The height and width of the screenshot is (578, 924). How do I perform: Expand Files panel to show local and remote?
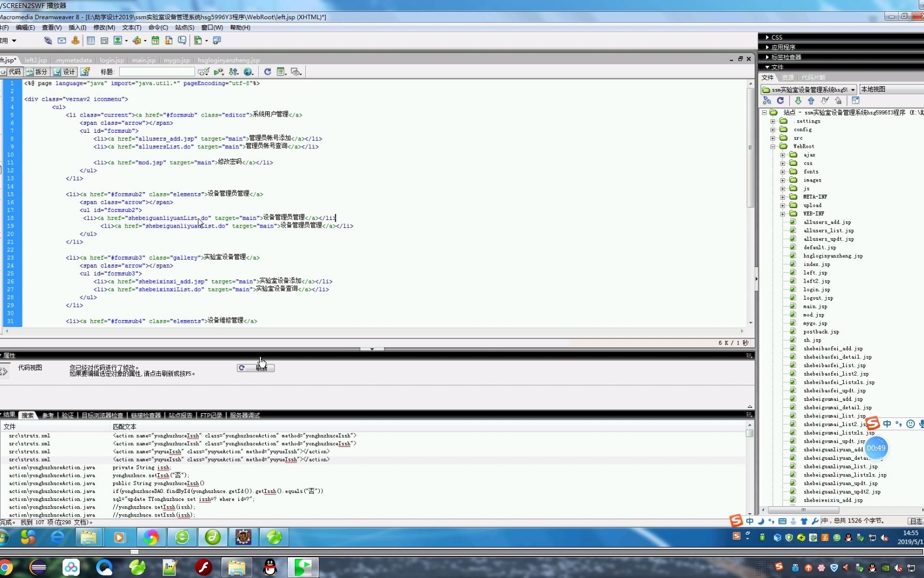pyautogui.click(x=856, y=101)
